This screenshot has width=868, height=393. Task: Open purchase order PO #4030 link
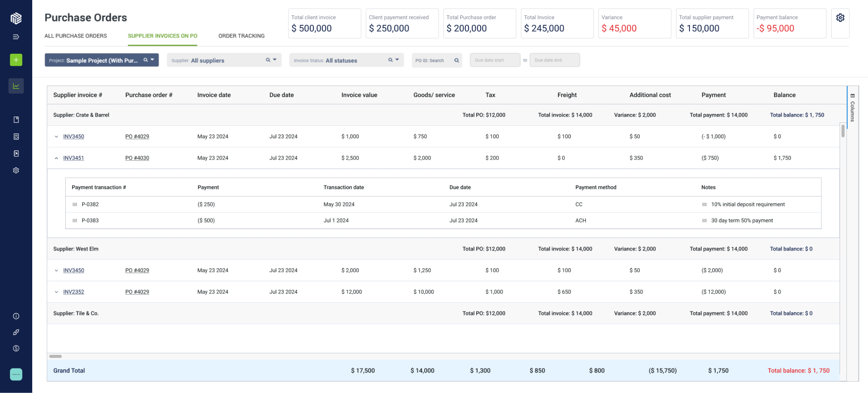pos(137,158)
